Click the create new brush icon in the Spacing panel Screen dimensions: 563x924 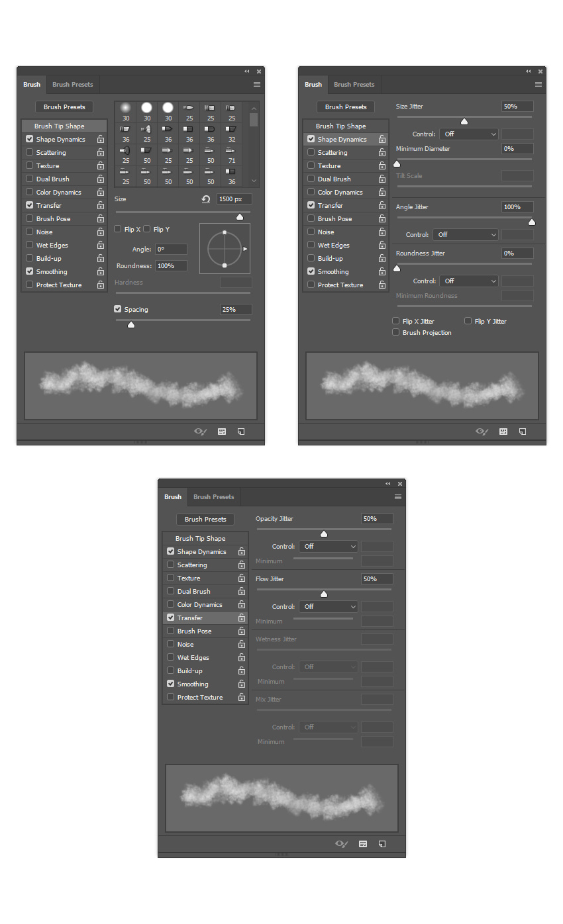coord(241,432)
